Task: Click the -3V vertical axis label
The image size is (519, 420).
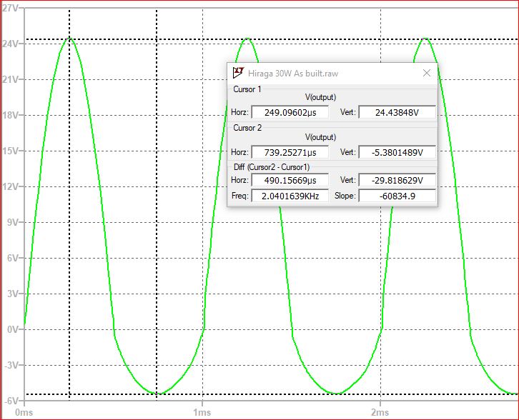Action: tap(11, 365)
